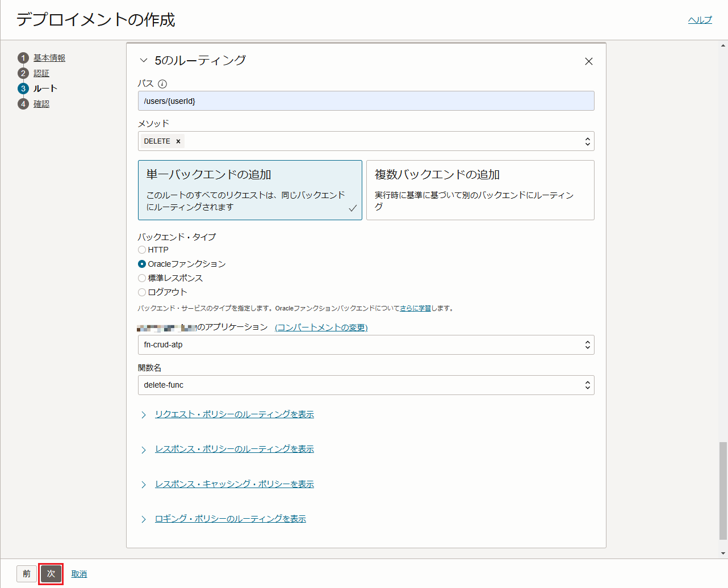728x588 pixels.
Task: Click the パス input field
Action: 366,101
